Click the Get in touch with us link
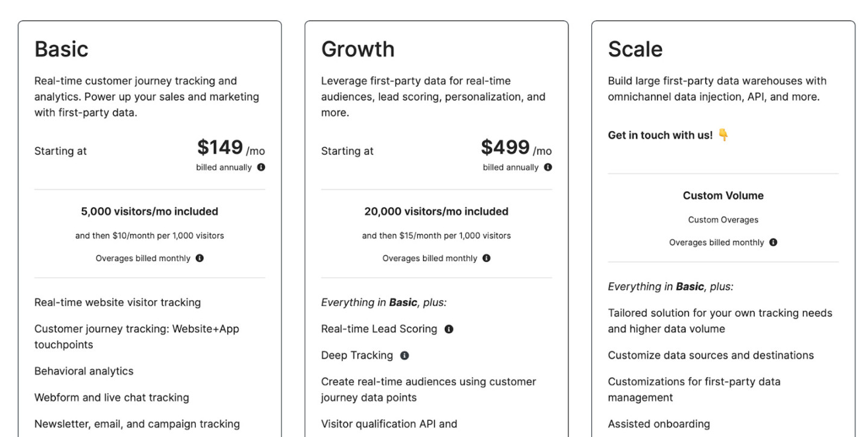Viewport: 868px width, 437px height. (661, 135)
